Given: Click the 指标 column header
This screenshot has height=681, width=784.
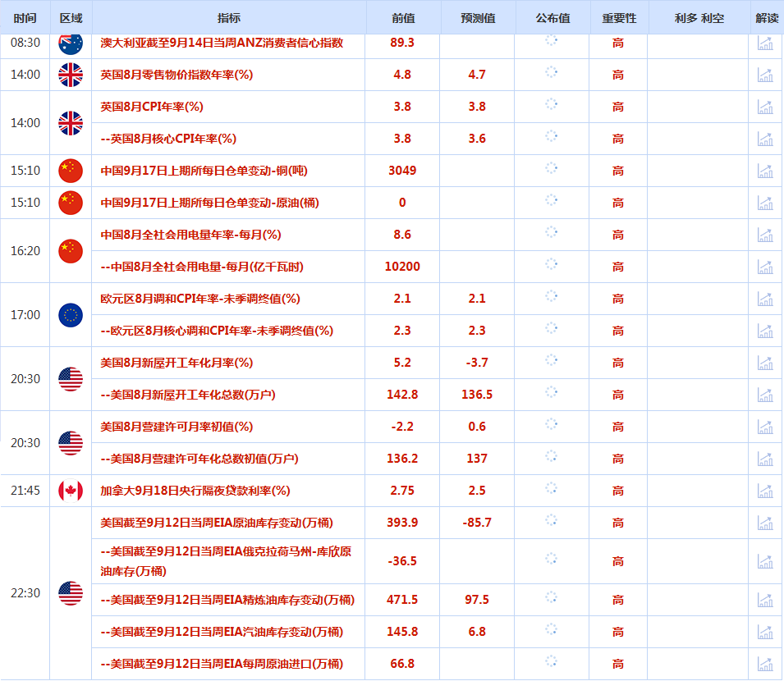Looking at the screenshot, I should coord(229,18).
